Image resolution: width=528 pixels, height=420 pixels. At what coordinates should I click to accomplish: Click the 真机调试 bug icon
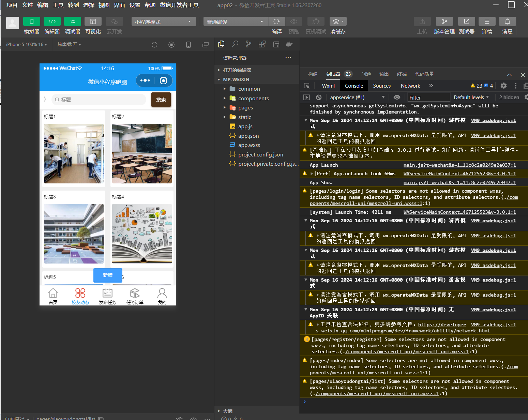point(316,21)
